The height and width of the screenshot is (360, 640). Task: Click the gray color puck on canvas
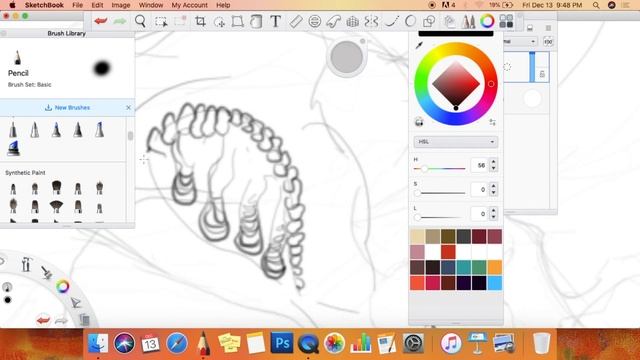tap(347, 57)
